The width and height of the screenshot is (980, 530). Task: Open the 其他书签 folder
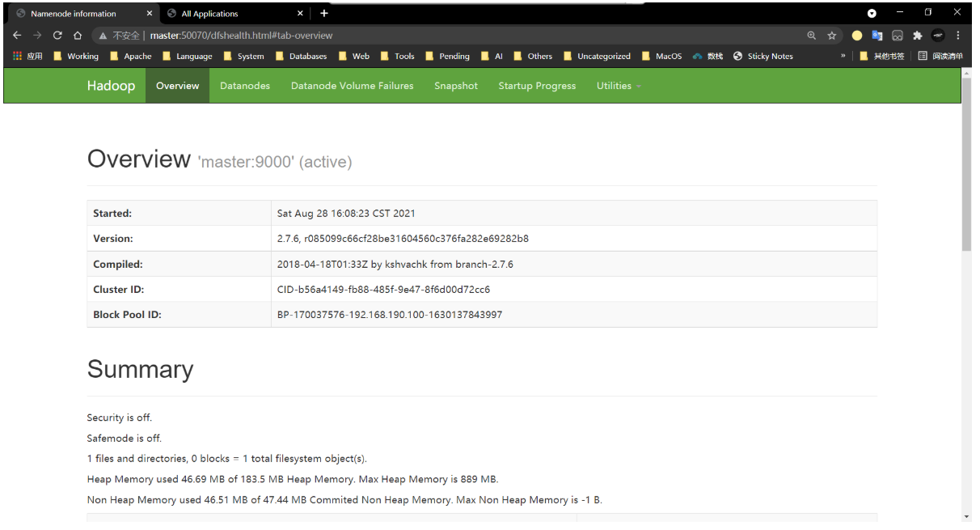pos(882,56)
